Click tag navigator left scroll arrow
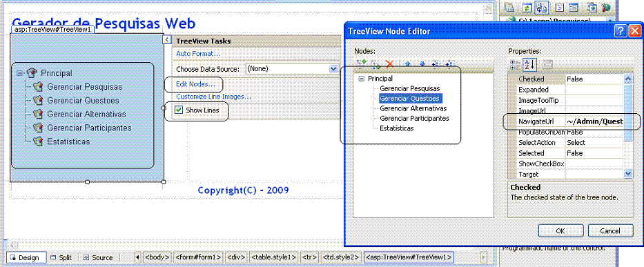The height and width of the screenshot is (267, 644). (x=137, y=257)
